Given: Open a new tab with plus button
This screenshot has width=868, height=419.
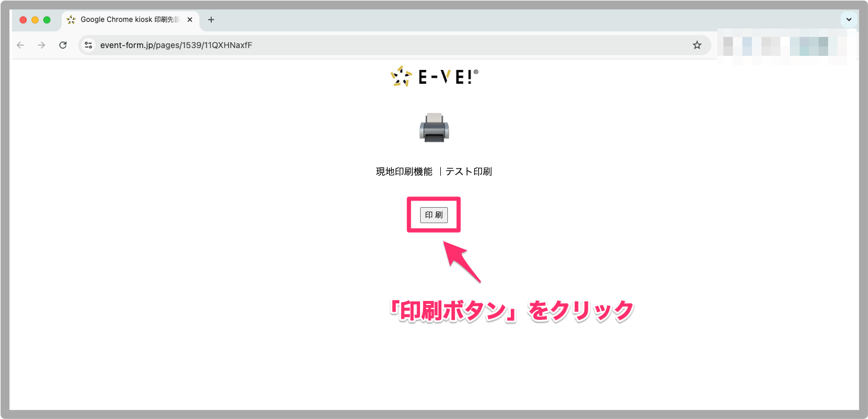Looking at the screenshot, I should [211, 20].
